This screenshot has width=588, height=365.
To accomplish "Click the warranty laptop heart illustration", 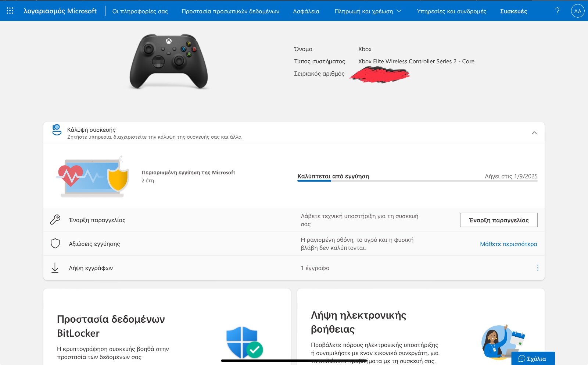I will pyautogui.click(x=92, y=176).
